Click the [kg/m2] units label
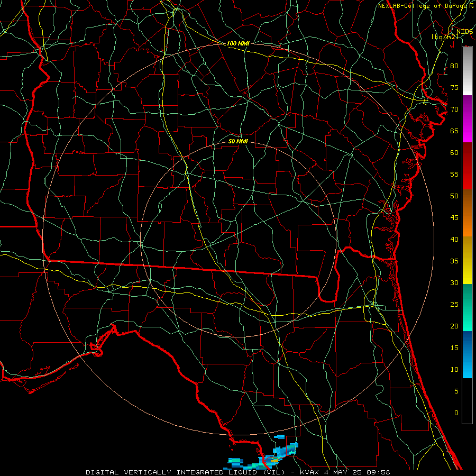The width and height of the screenshot is (476, 476). coord(445,37)
